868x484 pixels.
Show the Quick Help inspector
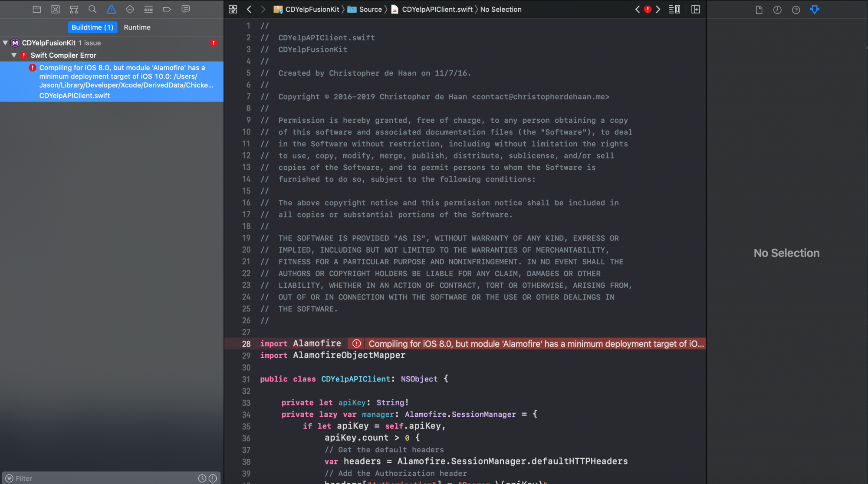point(796,10)
